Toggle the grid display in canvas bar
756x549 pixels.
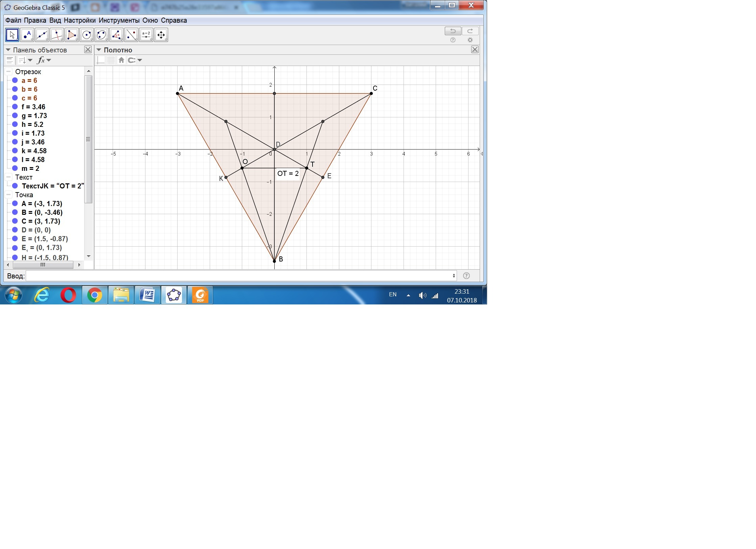(x=111, y=60)
